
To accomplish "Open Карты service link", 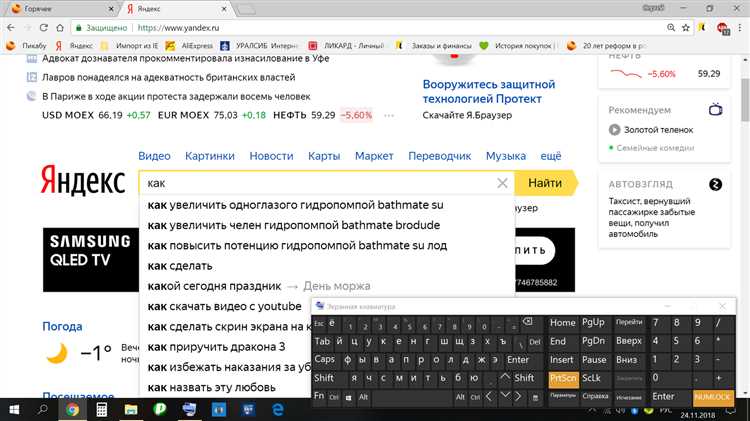I will (324, 156).
